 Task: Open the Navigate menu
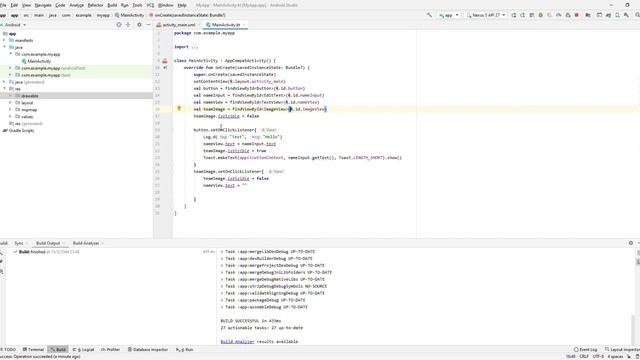coord(43,5)
